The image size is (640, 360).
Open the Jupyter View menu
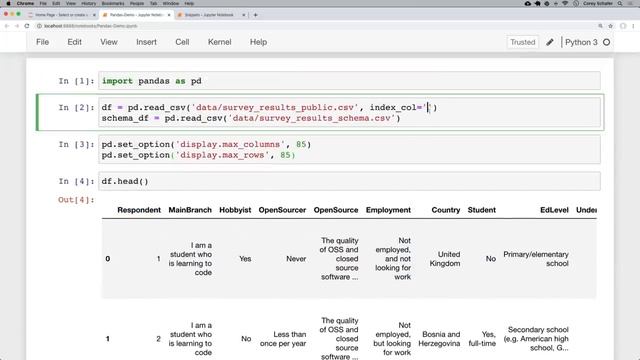pyautogui.click(x=109, y=42)
